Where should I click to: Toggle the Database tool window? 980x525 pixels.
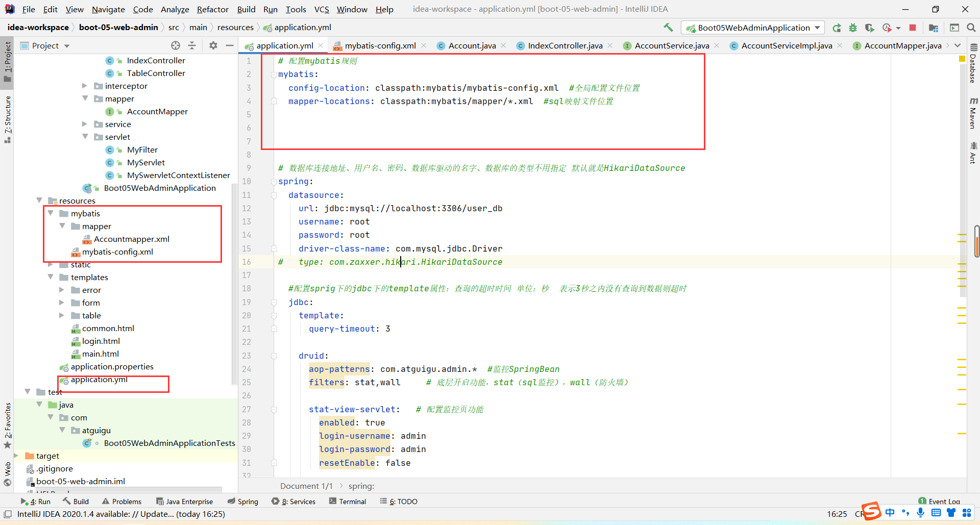pos(973,64)
